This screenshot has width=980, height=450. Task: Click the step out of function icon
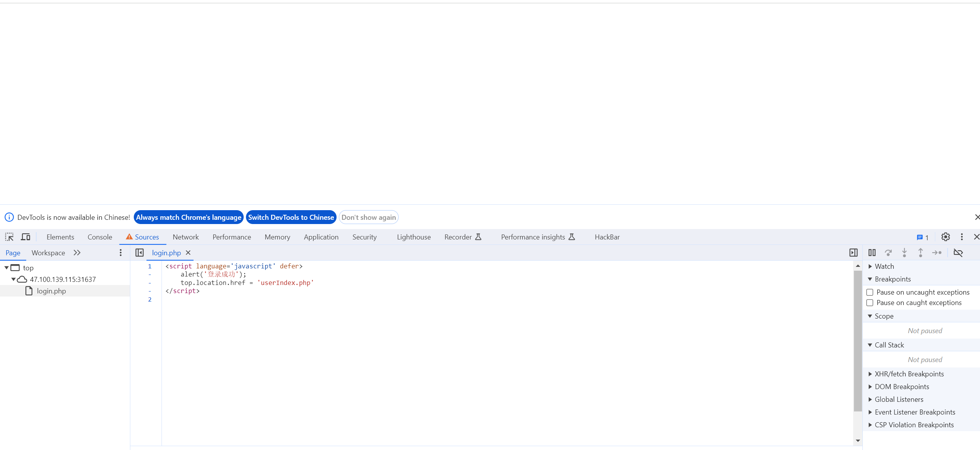point(921,253)
